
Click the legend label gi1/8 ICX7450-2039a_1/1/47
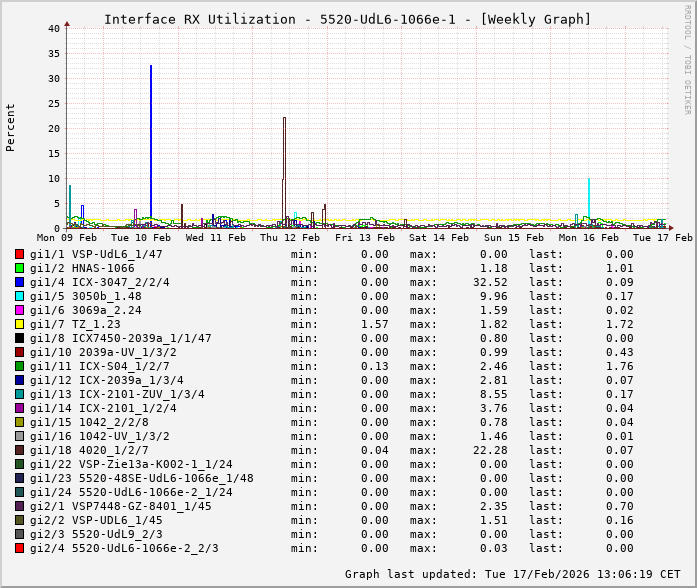click(x=120, y=338)
